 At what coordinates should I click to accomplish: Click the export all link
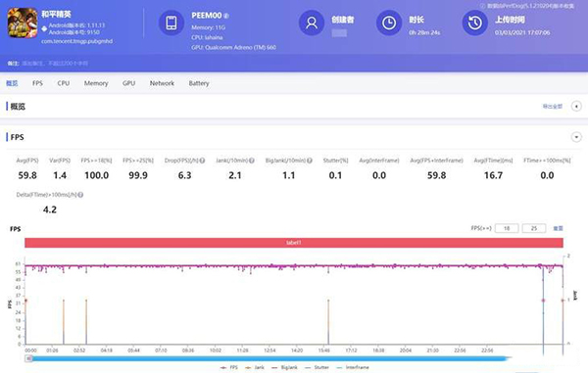tap(553, 107)
